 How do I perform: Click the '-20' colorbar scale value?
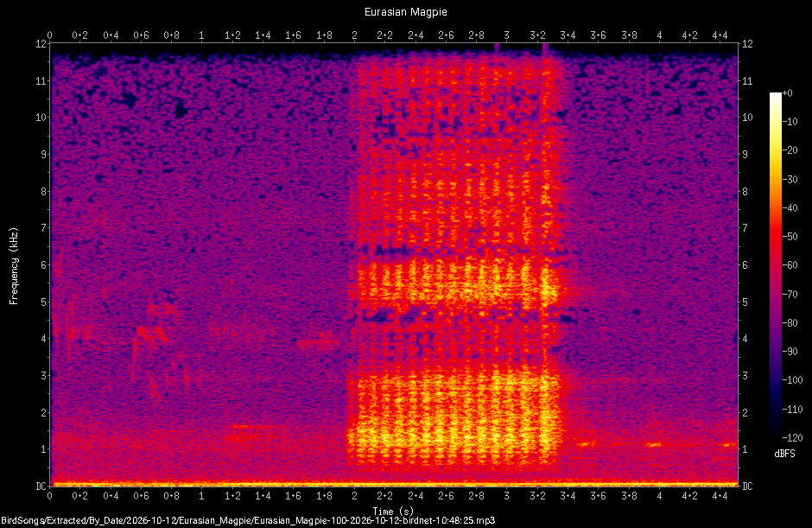(x=790, y=150)
